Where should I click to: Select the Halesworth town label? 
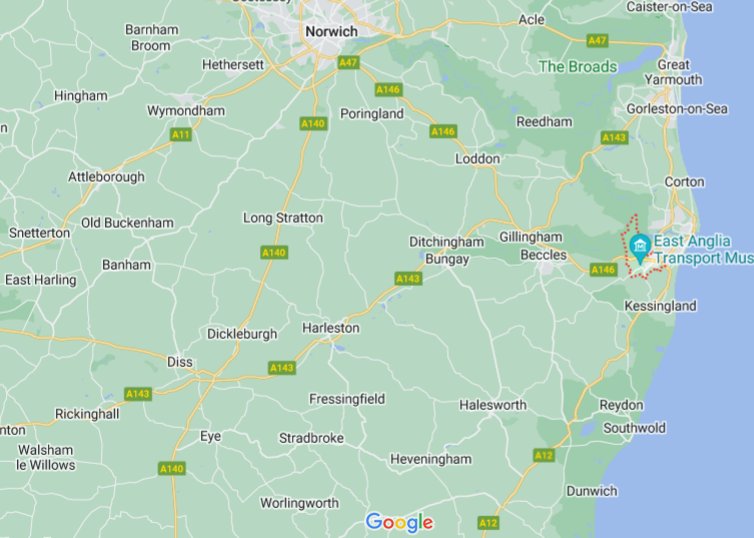pyautogui.click(x=493, y=405)
